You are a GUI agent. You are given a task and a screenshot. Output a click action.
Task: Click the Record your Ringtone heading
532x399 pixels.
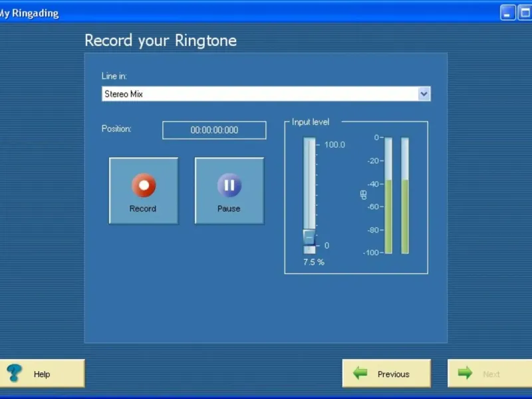point(160,41)
